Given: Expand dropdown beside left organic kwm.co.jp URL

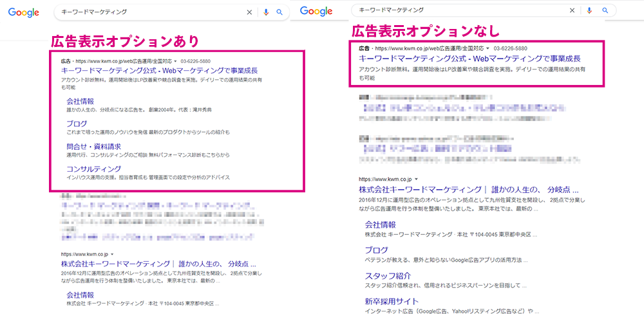Looking at the screenshot, I should click(112, 255).
